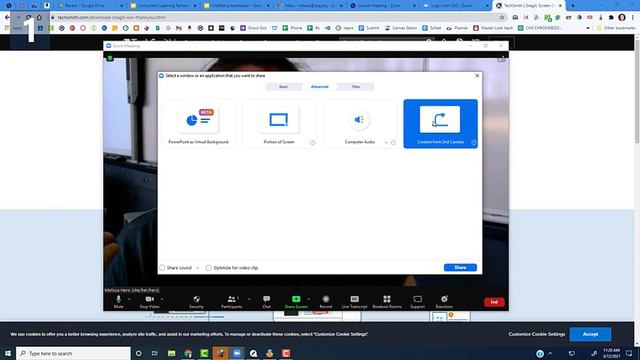Open Security menu in Zoom toolbar
The width and height of the screenshot is (640, 360).
tap(196, 302)
